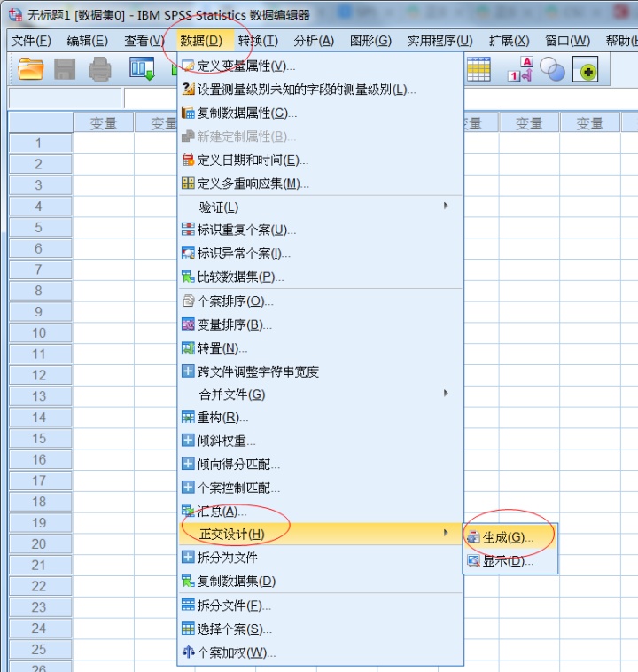The width and height of the screenshot is (638, 672).
Task: Choose 设置测量级别未知的字段的测量级别(L) entry
Action: [320, 90]
